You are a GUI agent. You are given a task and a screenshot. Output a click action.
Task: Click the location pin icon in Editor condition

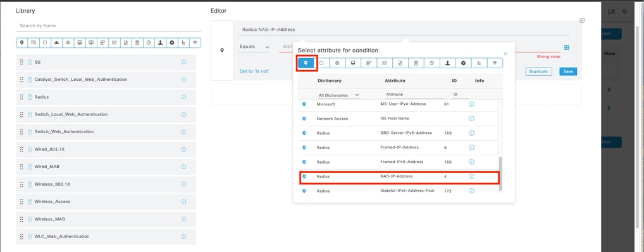[222, 51]
